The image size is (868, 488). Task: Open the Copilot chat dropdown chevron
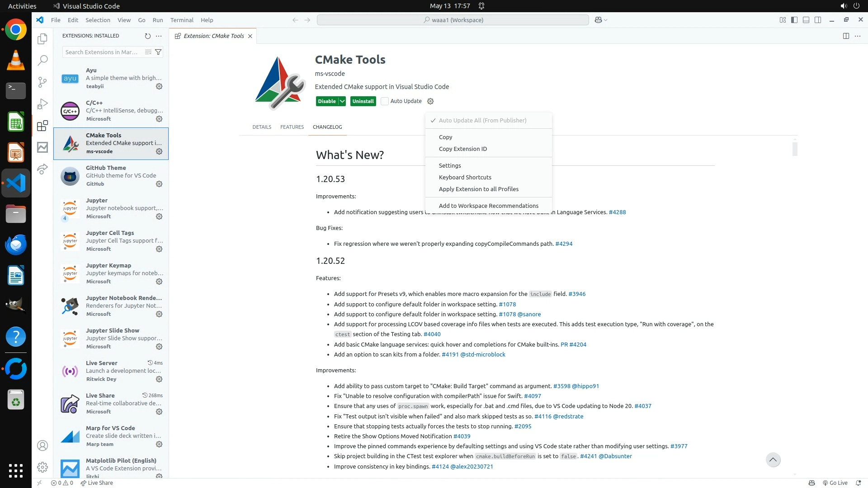pyautogui.click(x=606, y=20)
